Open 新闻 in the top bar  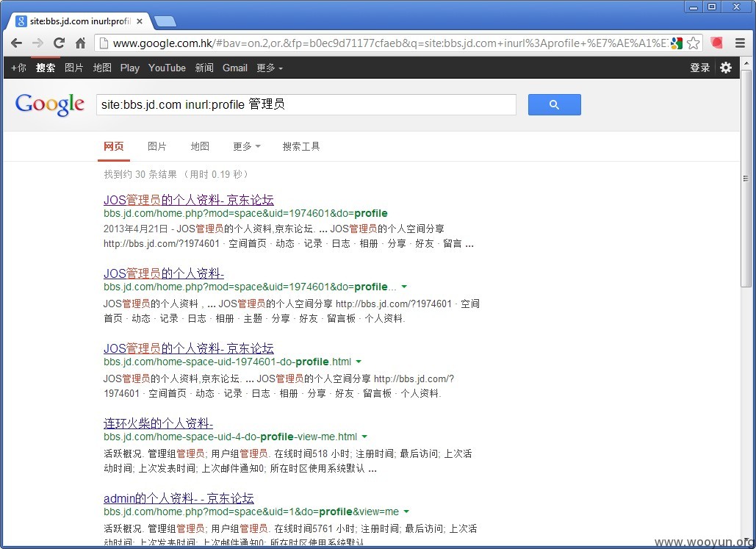[204, 68]
